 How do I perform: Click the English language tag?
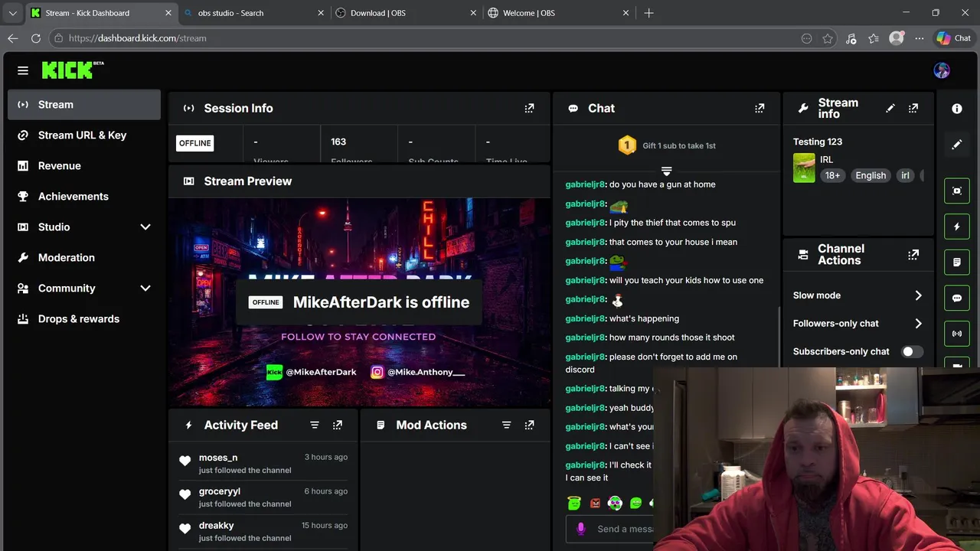(x=871, y=175)
